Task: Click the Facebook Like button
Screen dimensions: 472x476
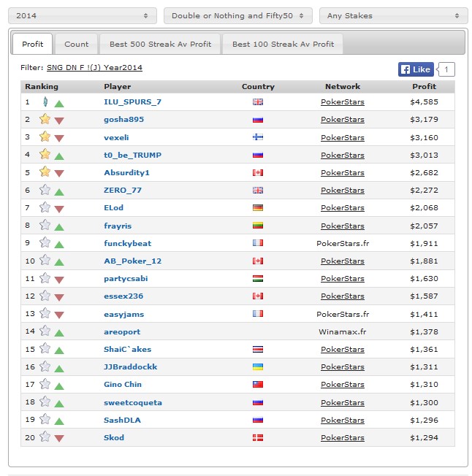Action: click(416, 69)
